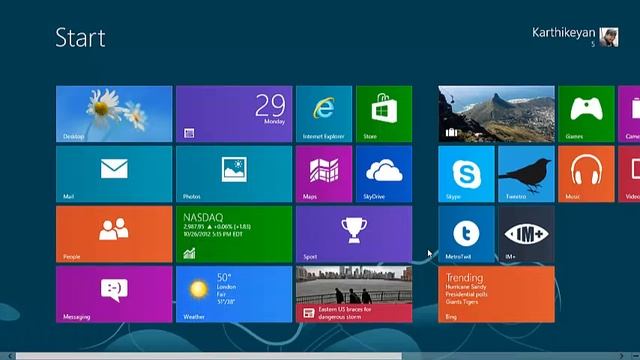Open the NASDAQ finance tile
This screenshot has height=360, width=640.
pyautogui.click(x=234, y=234)
